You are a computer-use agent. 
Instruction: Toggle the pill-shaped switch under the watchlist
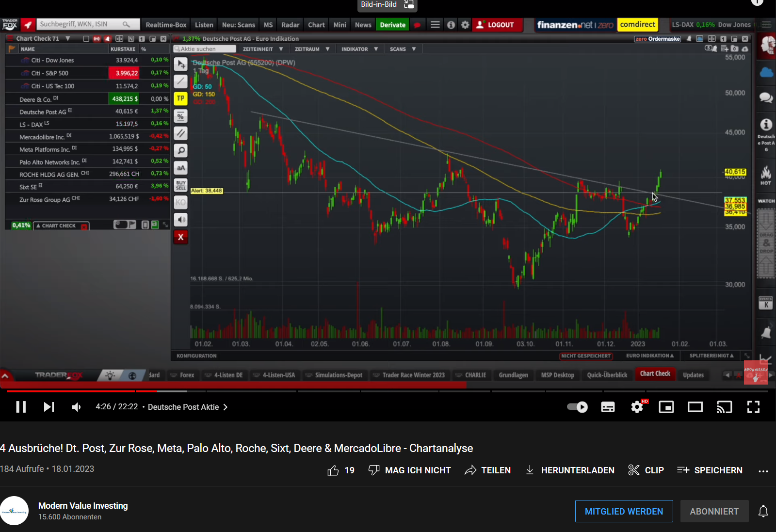120,225
